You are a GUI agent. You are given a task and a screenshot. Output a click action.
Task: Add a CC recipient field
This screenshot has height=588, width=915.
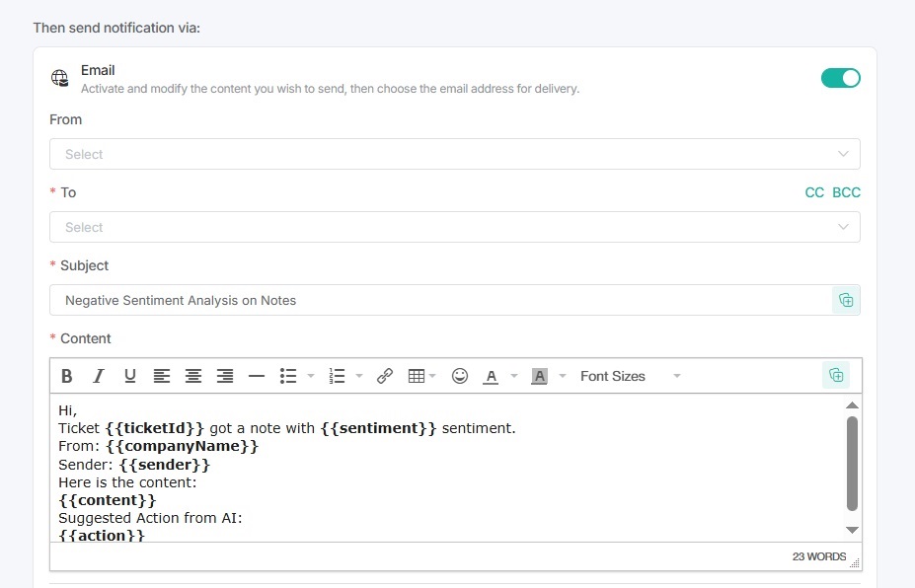[x=813, y=192]
